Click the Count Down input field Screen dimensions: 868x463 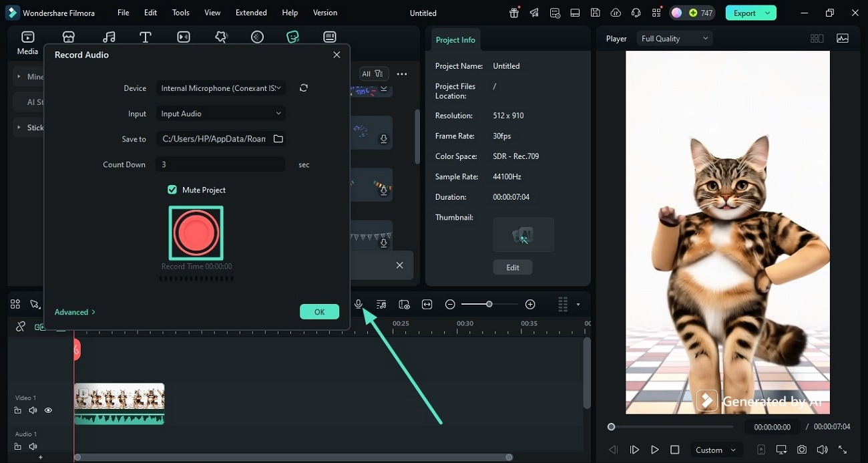coord(220,164)
